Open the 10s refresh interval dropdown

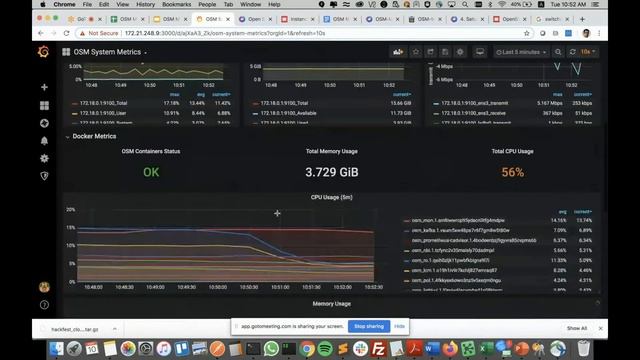tap(588, 52)
